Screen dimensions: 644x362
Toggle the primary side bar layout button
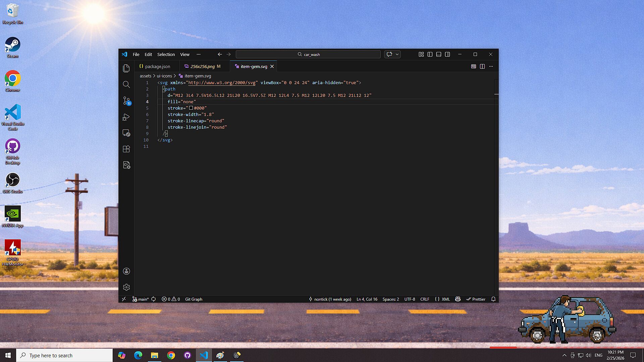(x=430, y=54)
